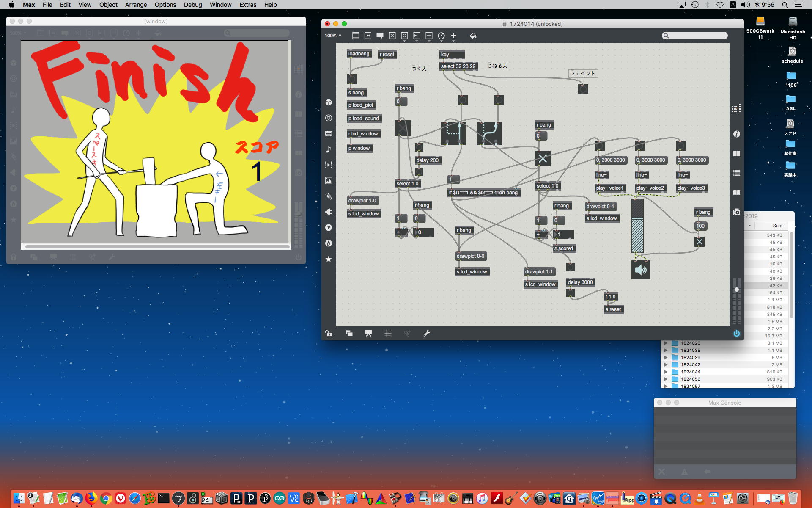
Task: Click the paint bucket format icon
Action: 473,36
